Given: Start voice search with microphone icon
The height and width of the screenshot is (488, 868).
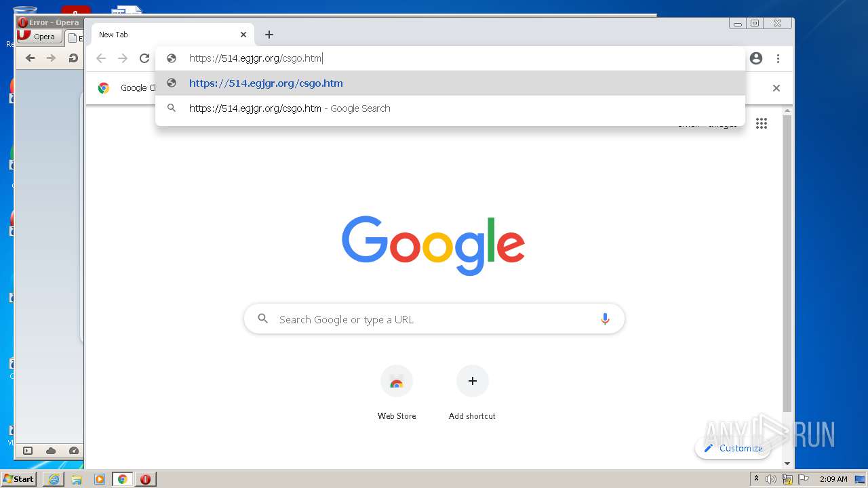Looking at the screenshot, I should pyautogui.click(x=605, y=319).
